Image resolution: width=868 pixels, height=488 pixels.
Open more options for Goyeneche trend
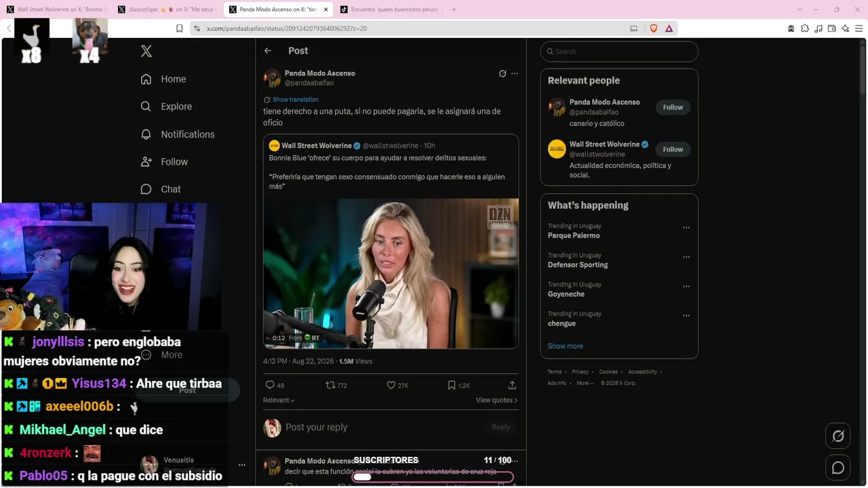click(686, 286)
